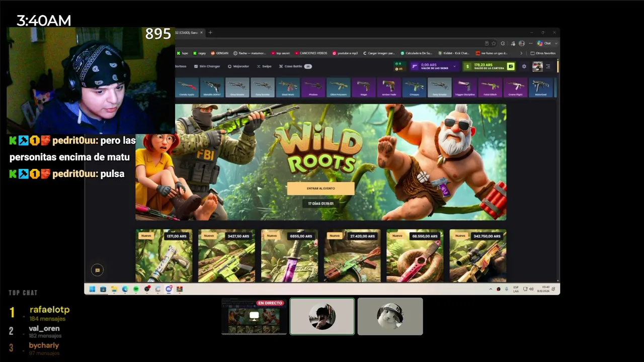
Task: Open Spotify from the taskbar
Action: (136, 289)
